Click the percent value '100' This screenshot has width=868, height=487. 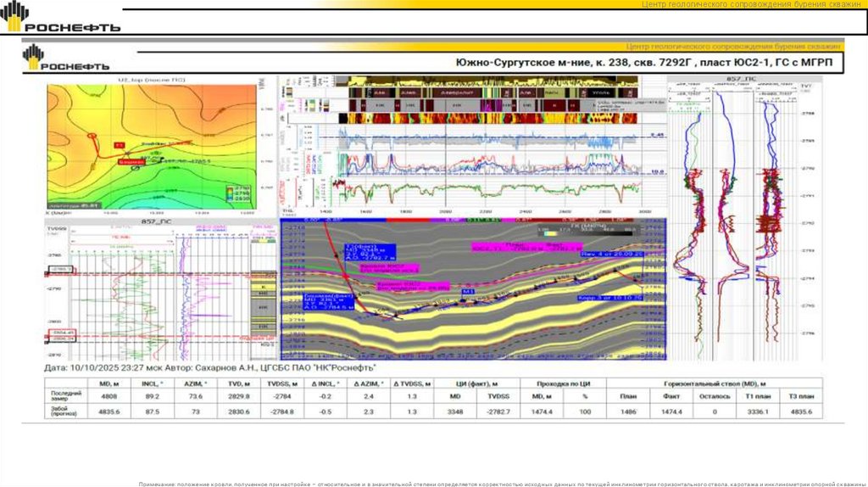585,412
